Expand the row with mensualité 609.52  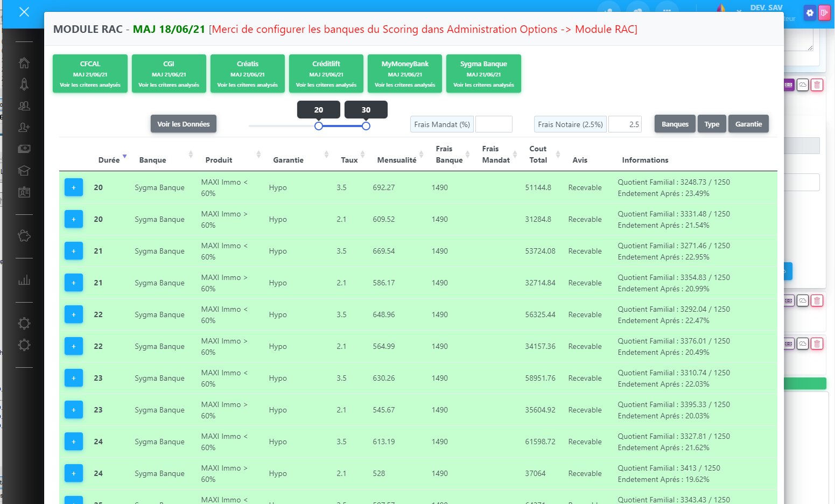74,219
